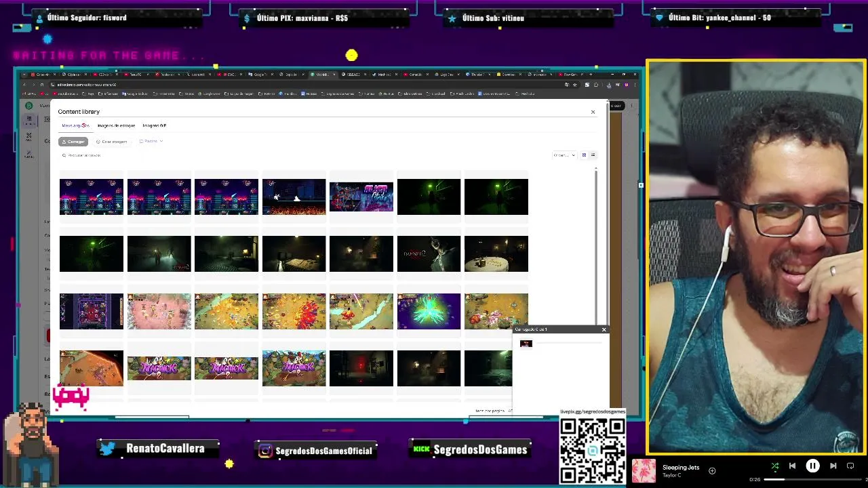The height and width of the screenshot is (488, 868).
Task: Expand the Pastas dropdown
Action: click(x=151, y=141)
